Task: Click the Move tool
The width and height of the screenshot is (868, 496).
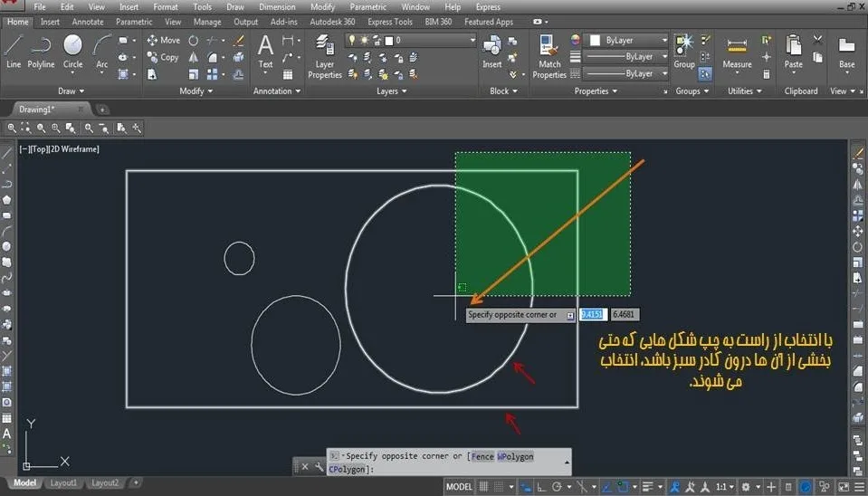Action: point(163,41)
